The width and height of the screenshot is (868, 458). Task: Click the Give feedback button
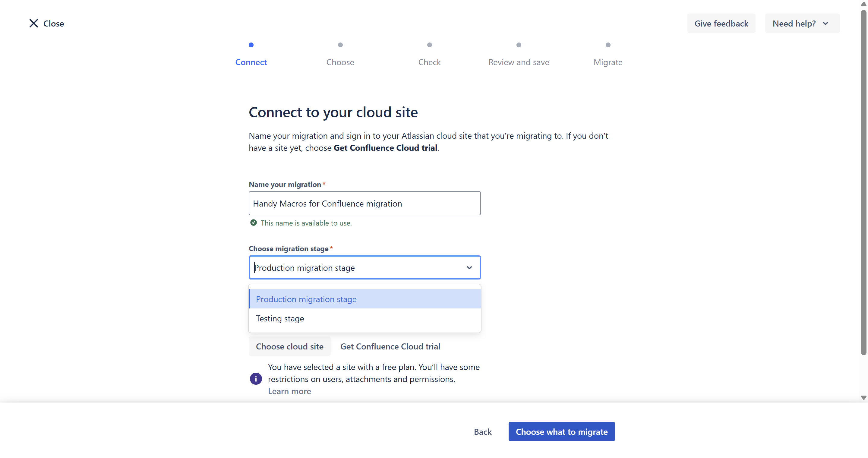click(x=721, y=23)
